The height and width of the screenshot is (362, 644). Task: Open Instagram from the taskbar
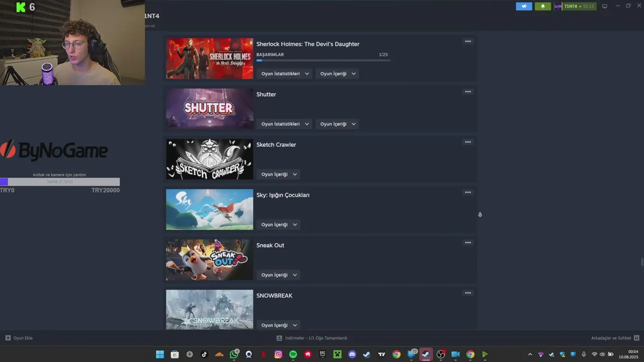coord(278,354)
